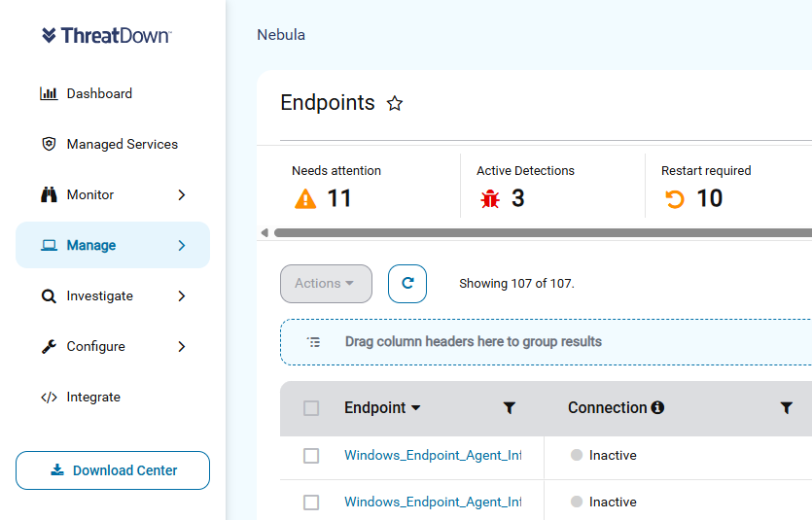Click the ThreatDown logo

(x=106, y=35)
